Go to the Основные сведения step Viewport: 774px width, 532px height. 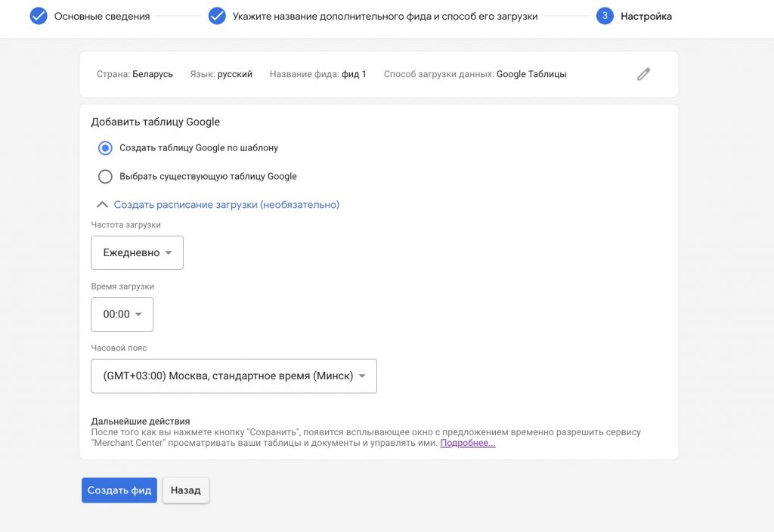[x=102, y=17]
